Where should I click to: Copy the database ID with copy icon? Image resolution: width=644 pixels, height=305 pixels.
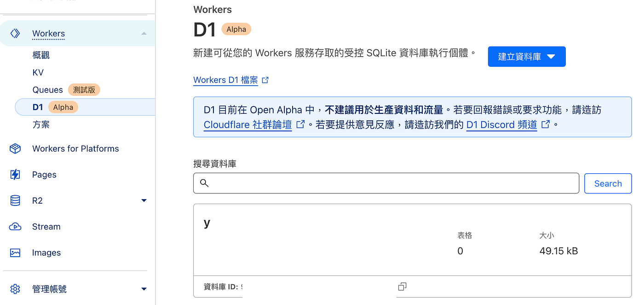click(x=402, y=287)
